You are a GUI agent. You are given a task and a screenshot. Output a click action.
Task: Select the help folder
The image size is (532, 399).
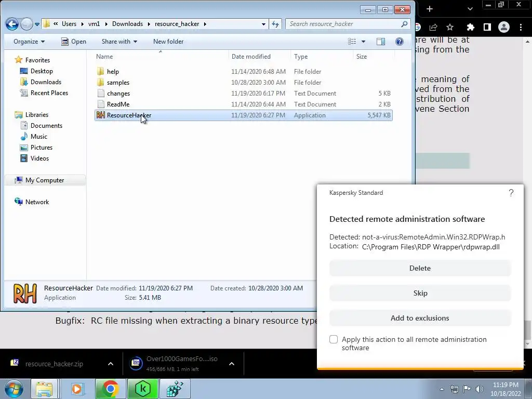click(243, 72)
